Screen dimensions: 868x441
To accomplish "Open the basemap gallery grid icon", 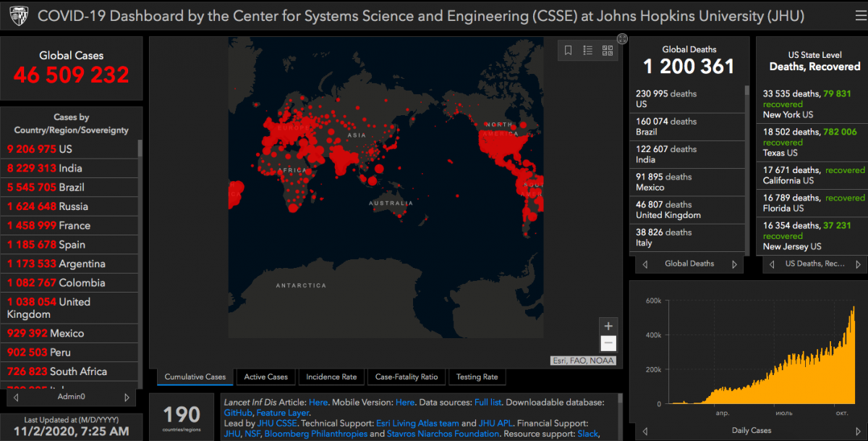I will pyautogui.click(x=608, y=50).
